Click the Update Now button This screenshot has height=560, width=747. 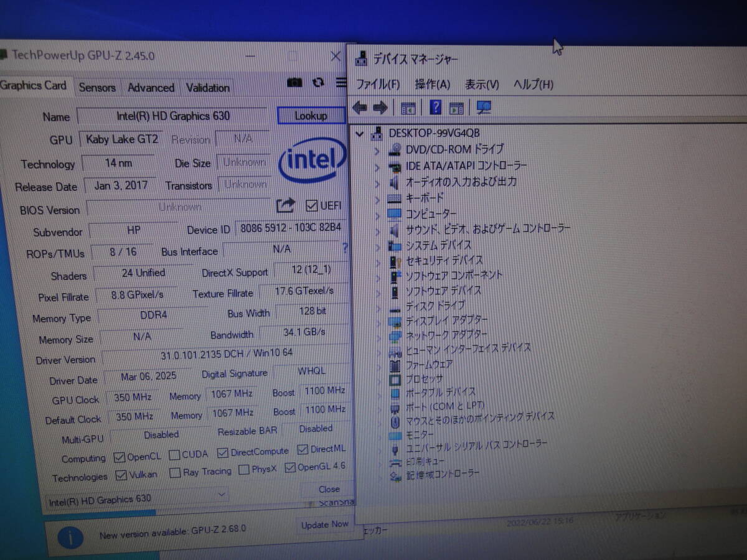pyautogui.click(x=324, y=525)
